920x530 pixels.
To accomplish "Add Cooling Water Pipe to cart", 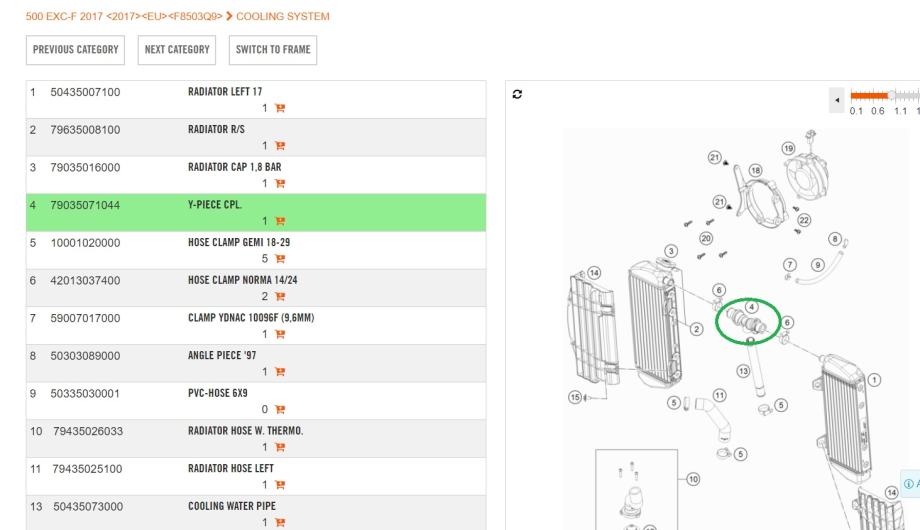I will (280, 522).
